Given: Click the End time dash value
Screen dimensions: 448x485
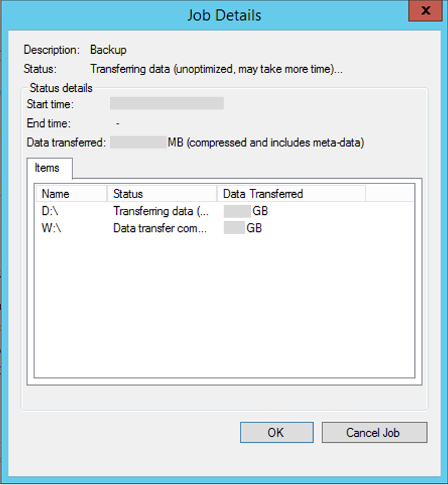Looking at the screenshot, I should [118, 124].
